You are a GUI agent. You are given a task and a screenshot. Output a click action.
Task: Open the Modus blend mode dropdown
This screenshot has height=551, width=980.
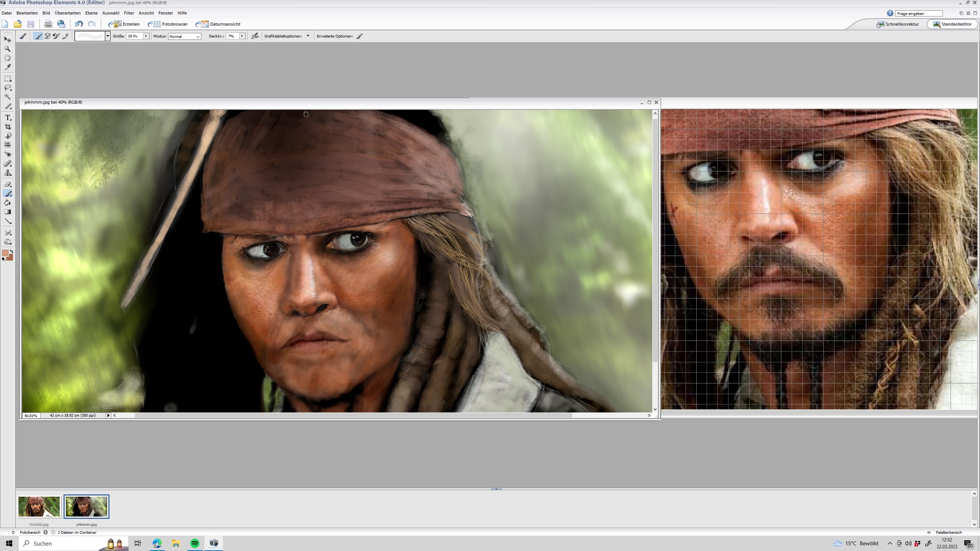pos(185,36)
